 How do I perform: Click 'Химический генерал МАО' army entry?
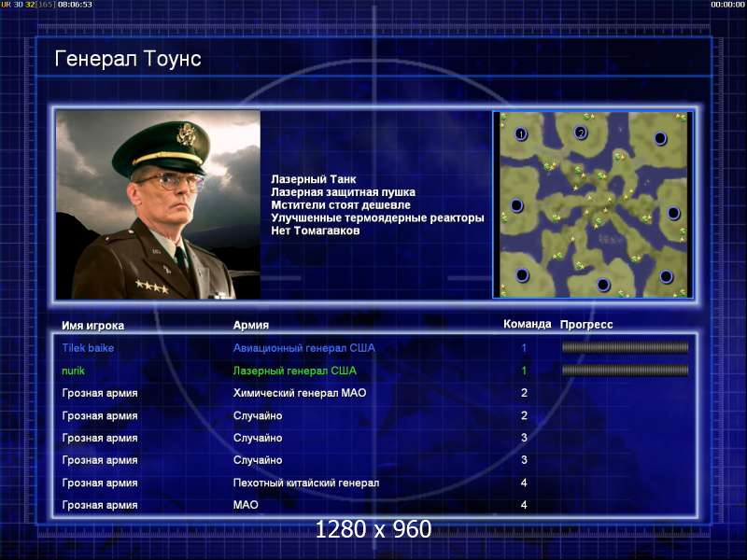(300, 393)
